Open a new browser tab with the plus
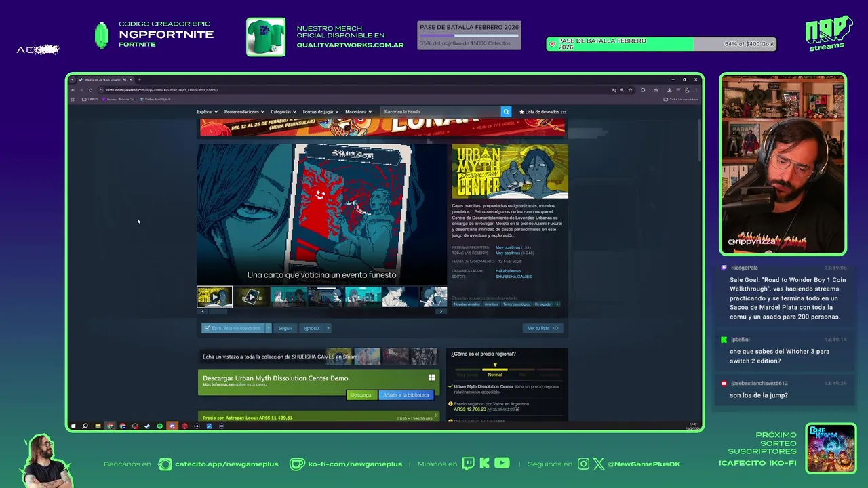This screenshot has width=868, height=488. pyautogui.click(x=140, y=80)
